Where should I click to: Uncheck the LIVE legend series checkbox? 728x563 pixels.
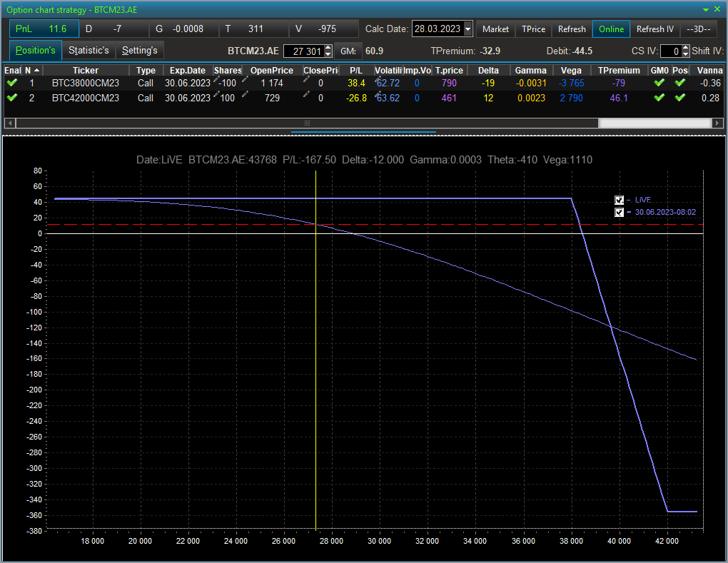click(x=619, y=200)
